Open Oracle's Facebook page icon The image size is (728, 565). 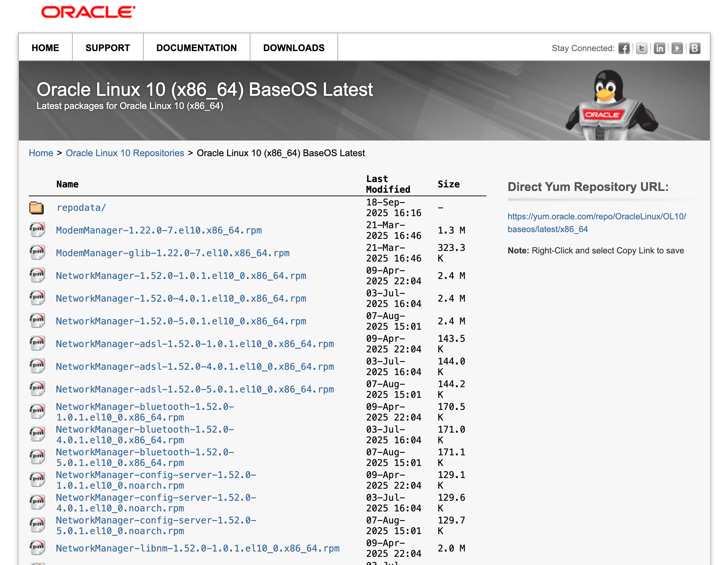point(624,48)
